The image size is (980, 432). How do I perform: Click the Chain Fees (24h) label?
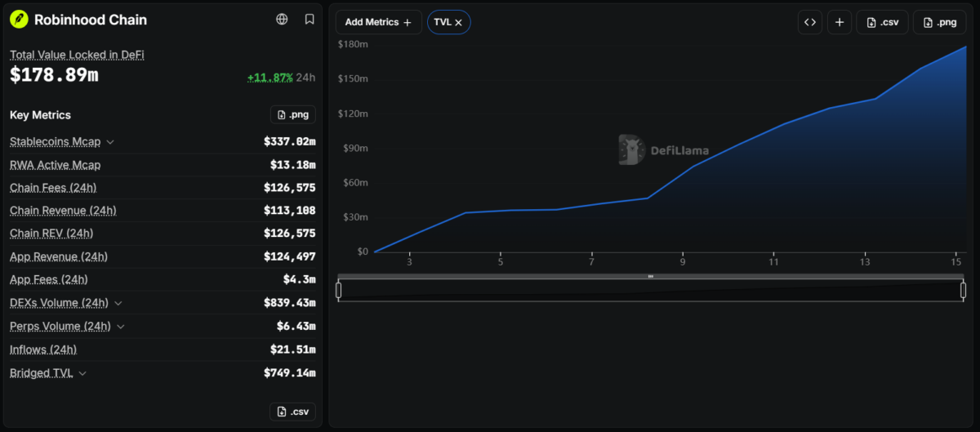[53, 188]
